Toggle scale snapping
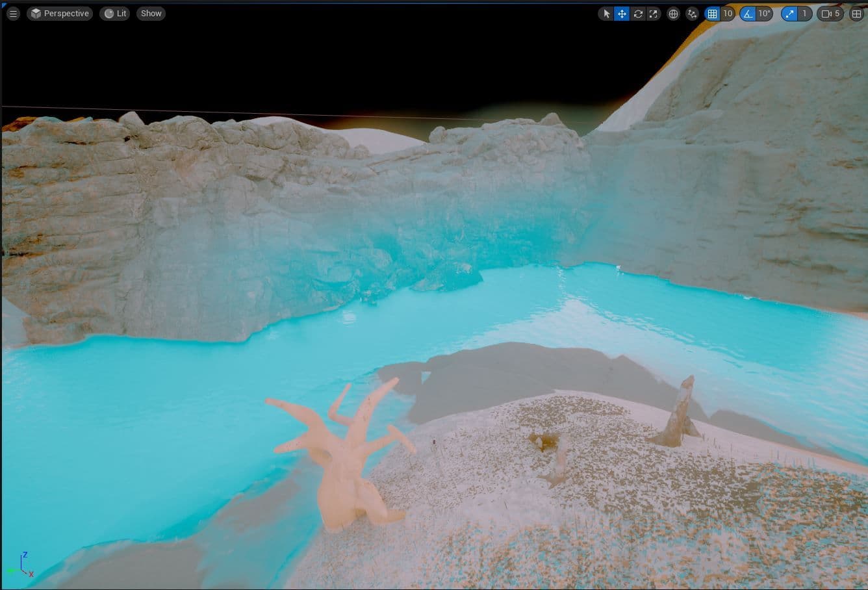This screenshot has height=590, width=868. (789, 14)
